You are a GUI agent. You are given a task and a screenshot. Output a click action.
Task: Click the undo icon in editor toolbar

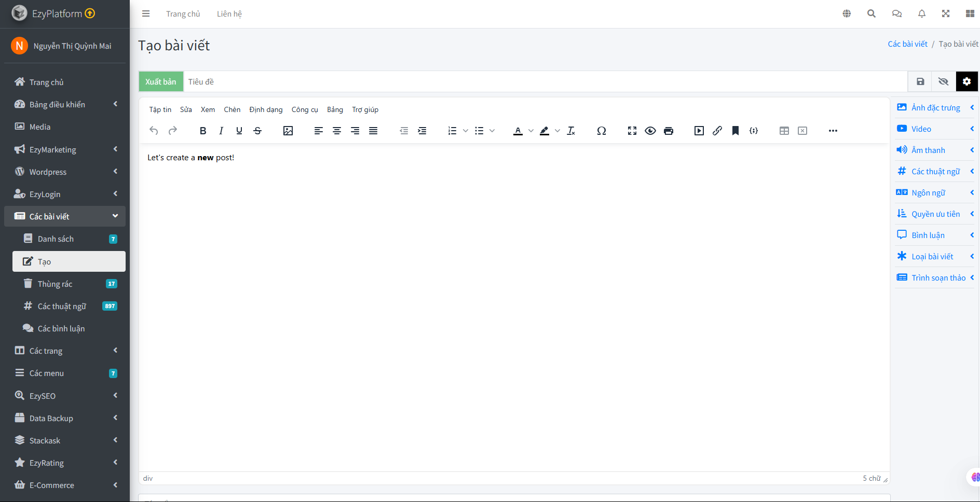(x=154, y=131)
